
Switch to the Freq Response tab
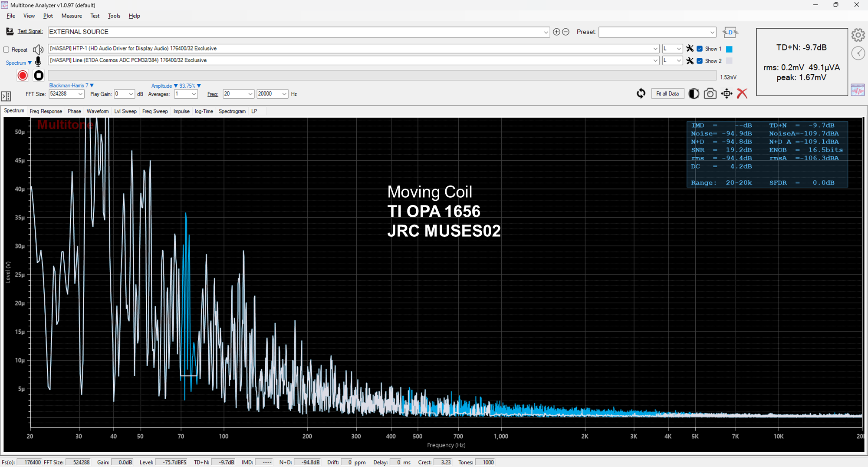46,111
